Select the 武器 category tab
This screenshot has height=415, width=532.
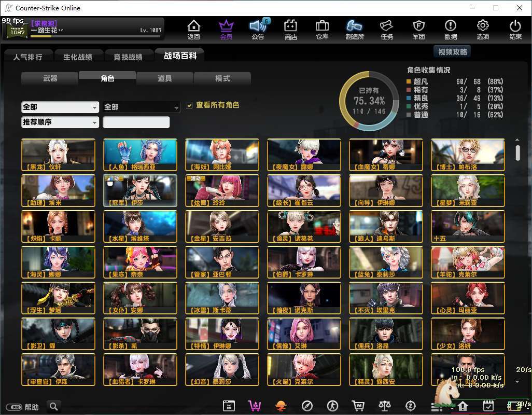(x=50, y=78)
